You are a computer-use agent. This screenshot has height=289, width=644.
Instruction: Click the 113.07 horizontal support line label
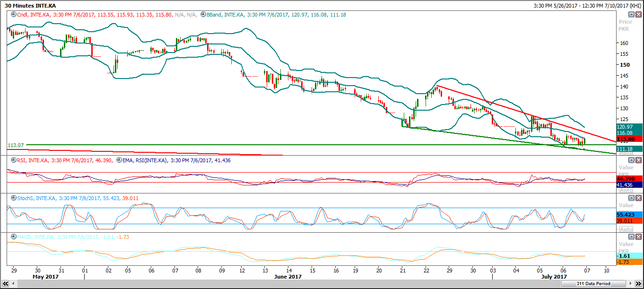click(16, 145)
